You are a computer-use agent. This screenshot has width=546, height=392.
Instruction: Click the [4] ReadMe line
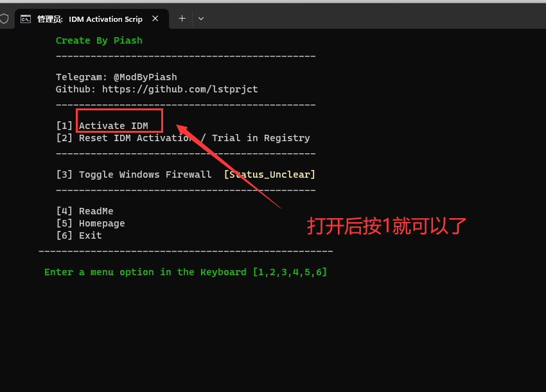85,211
